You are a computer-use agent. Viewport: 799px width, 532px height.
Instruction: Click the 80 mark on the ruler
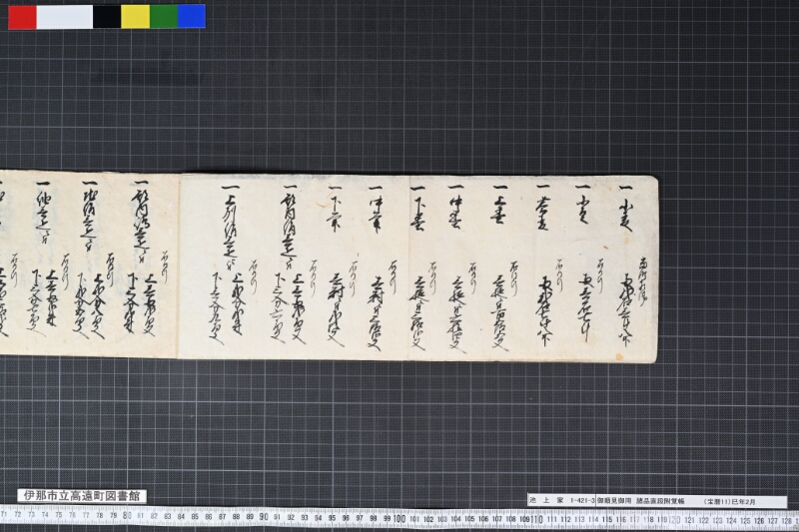[x=127, y=516]
